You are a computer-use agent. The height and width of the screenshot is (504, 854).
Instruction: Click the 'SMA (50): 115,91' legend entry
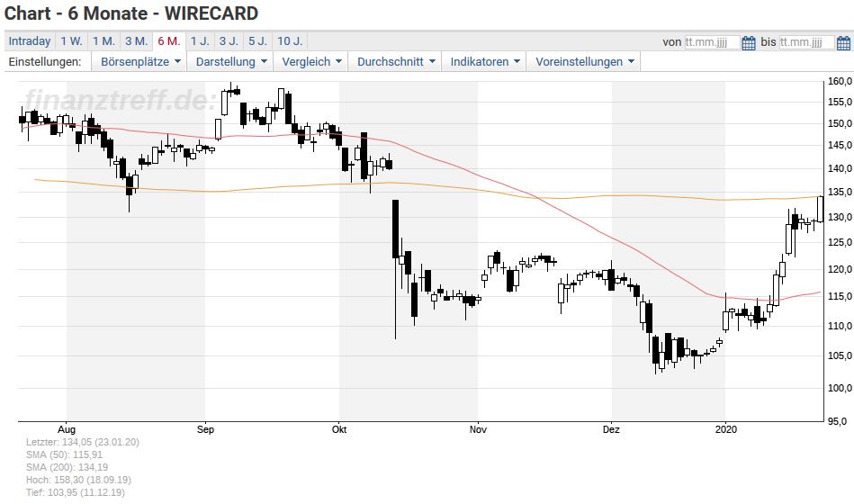[x=64, y=454]
